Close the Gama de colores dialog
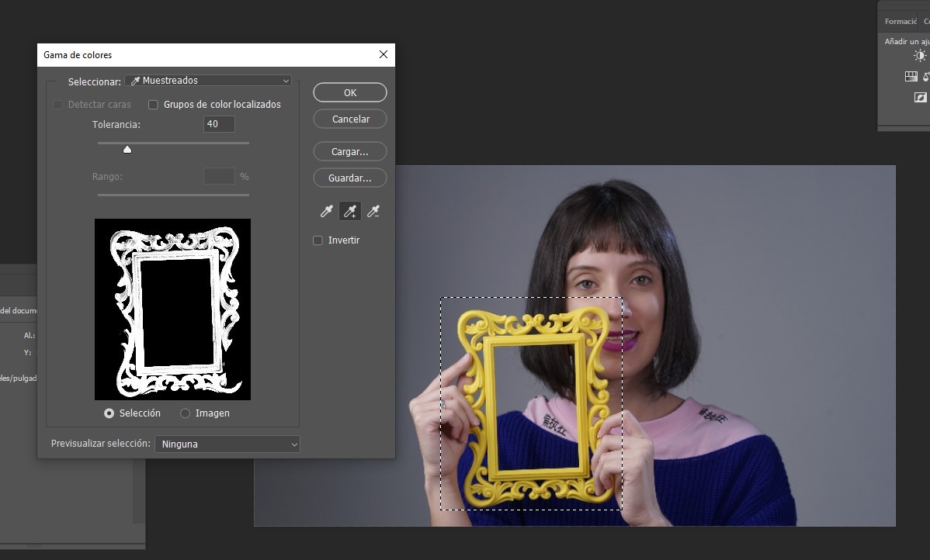930x560 pixels. pos(383,55)
